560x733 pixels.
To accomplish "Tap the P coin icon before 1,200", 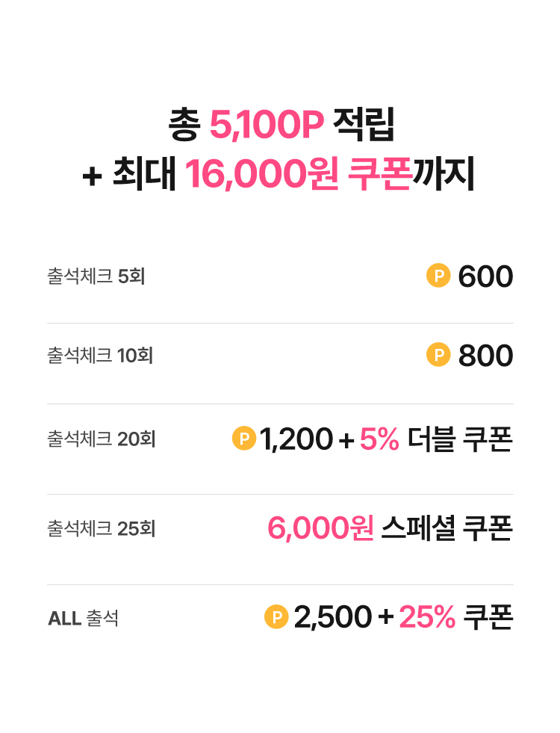I will click(x=244, y=439).
